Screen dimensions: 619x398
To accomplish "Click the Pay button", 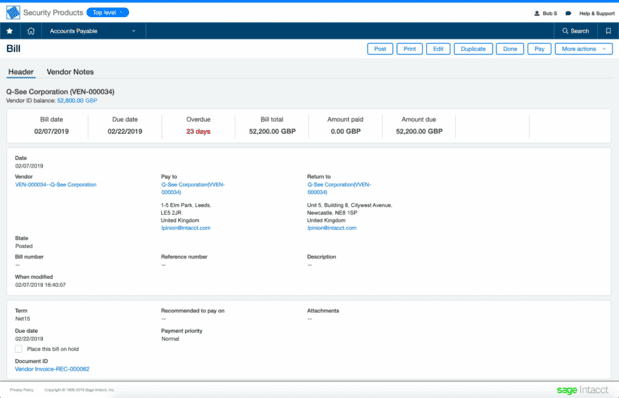I will pos(539,49).
